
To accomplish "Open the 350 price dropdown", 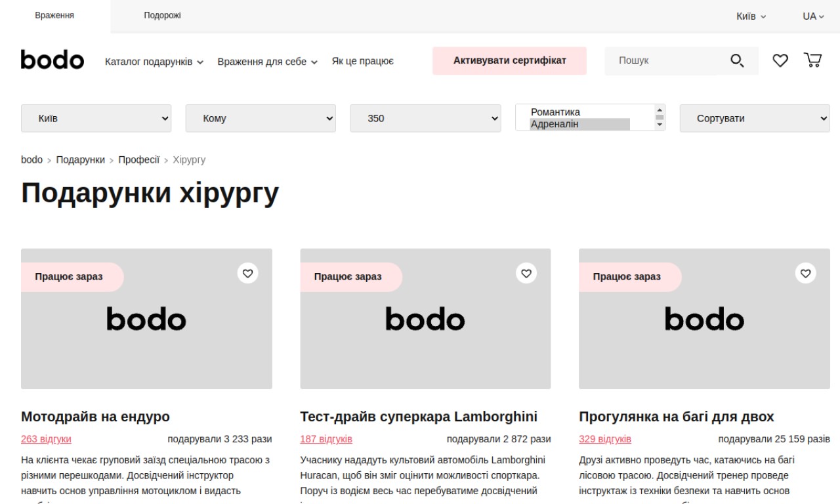I will 425,118.
